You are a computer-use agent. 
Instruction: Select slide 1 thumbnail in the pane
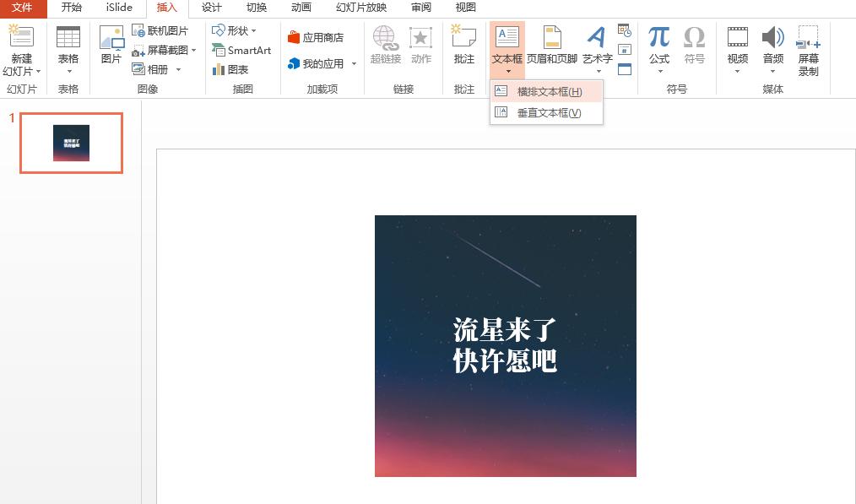(71, 143)
